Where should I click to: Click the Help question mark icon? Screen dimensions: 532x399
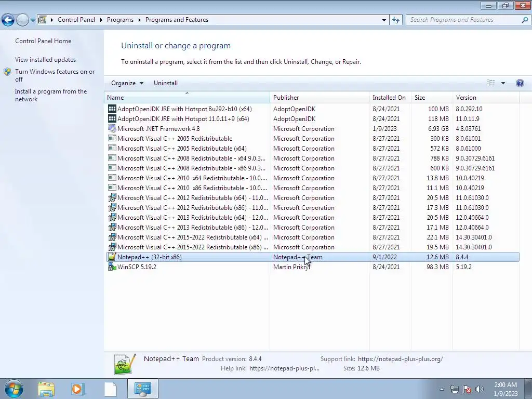click(520, 83)
